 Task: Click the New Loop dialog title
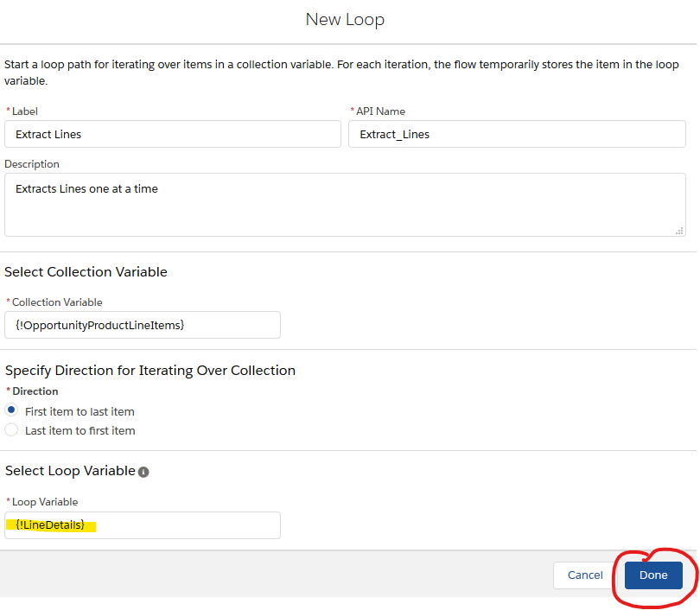click(345, 20)
